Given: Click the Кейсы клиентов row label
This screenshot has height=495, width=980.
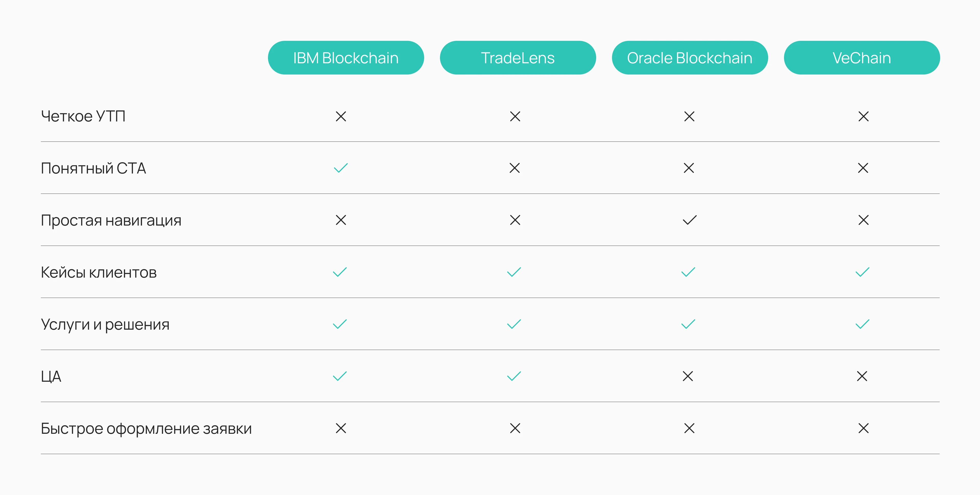Looking at the screenshot, I should click(x=99, y=273).
